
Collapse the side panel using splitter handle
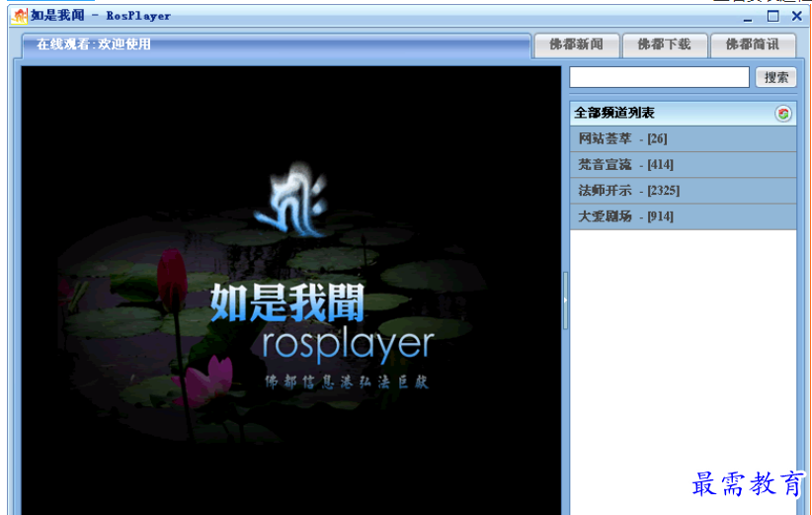click(x=565, y=300)
